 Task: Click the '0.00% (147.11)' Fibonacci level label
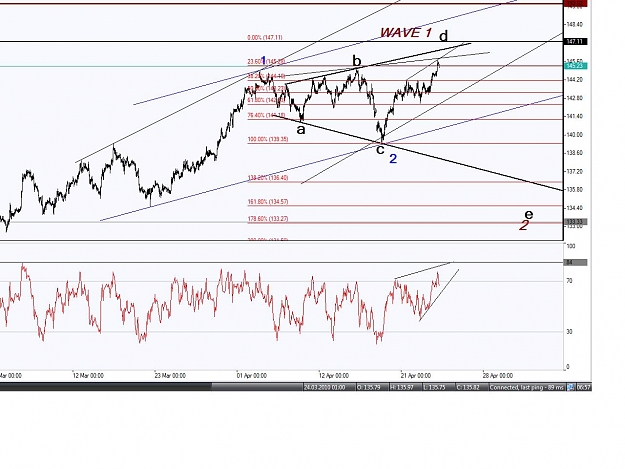(x=265, y=37)
